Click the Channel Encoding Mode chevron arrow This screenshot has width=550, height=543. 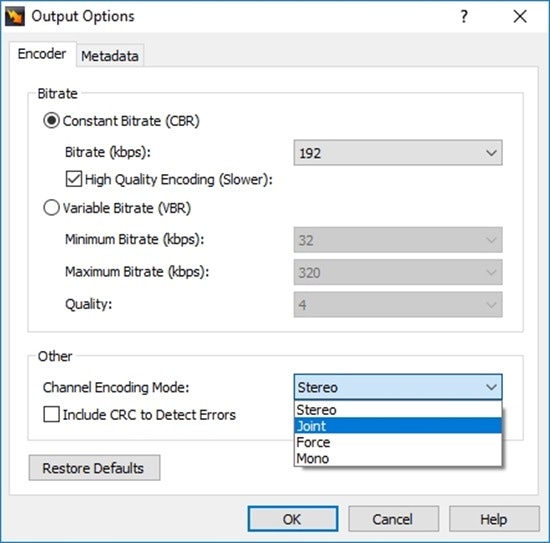(491, 387)
